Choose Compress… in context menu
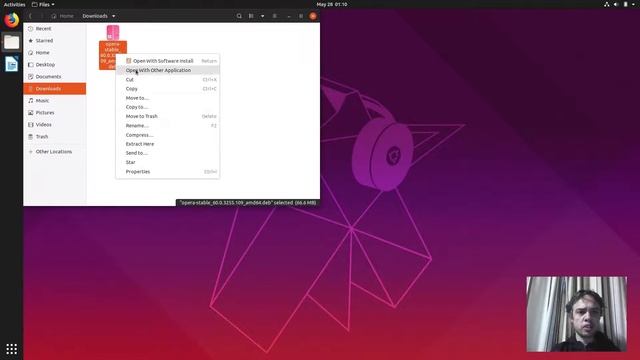The width and height of the screenshot is (640, 360). pyautogui.click(x=168, y=135)
